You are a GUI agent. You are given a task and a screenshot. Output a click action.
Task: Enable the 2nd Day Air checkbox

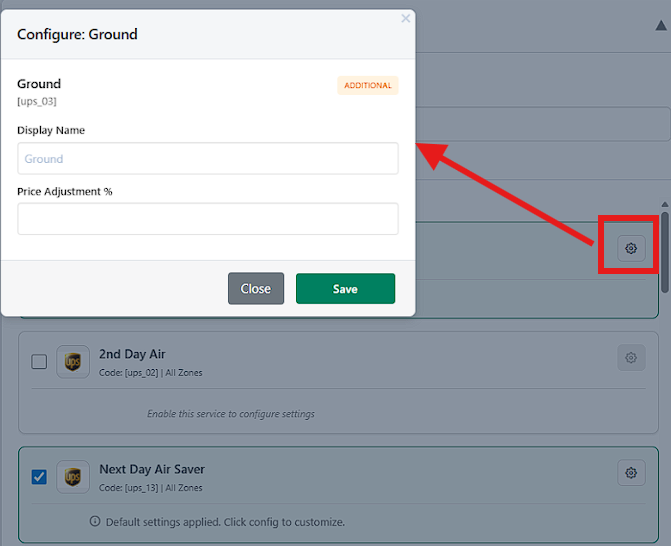tap(39, 362)
